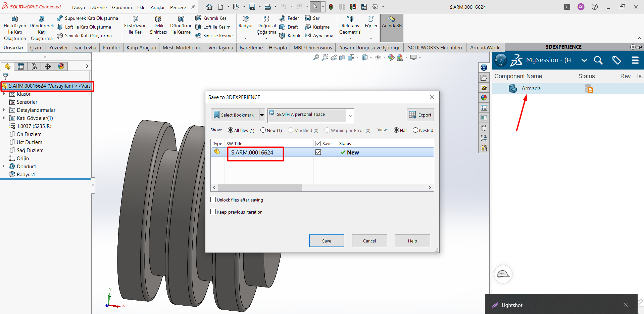Choose Süpürerek Katı Oluşturma
The image size is (644, 314).
coord(88,18)
